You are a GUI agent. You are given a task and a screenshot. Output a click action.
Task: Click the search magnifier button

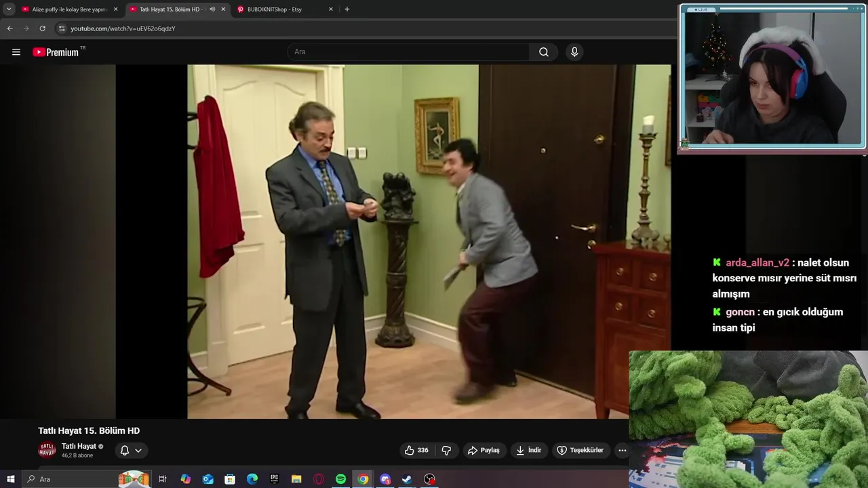point(543,52)
